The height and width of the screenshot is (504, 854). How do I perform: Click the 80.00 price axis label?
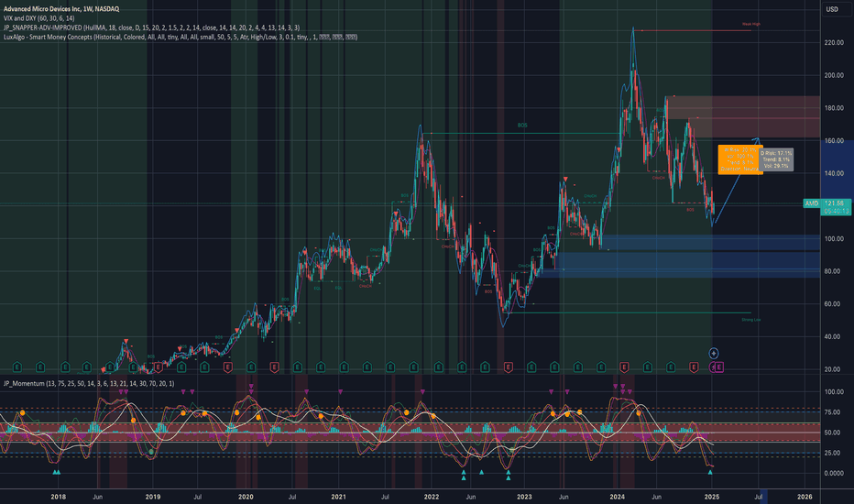click(834, 271)
